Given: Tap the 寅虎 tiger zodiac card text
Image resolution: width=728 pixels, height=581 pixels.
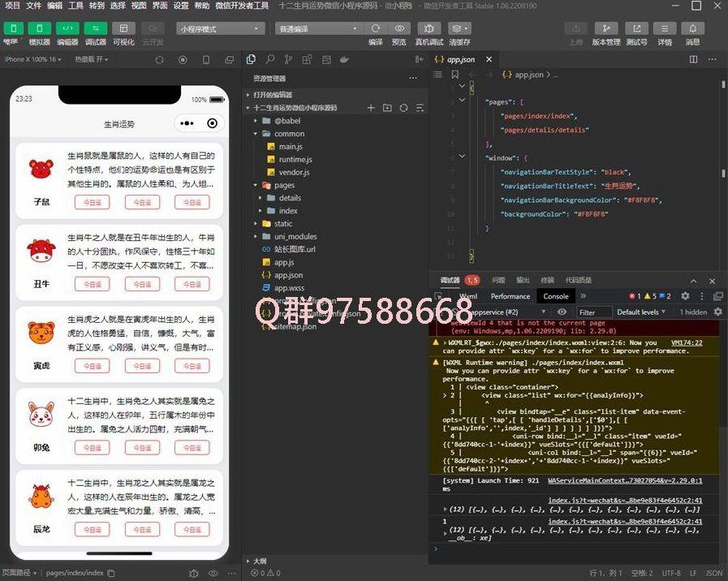Looking at the screenshot, I should (x=141, y=334).
